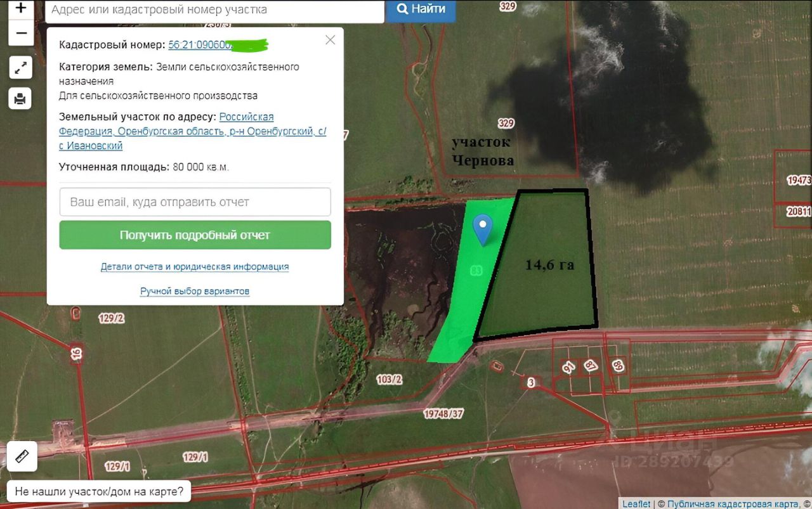Open the Leaflet attribution link
The image size is (812, 509).
(x=636, y=504)
